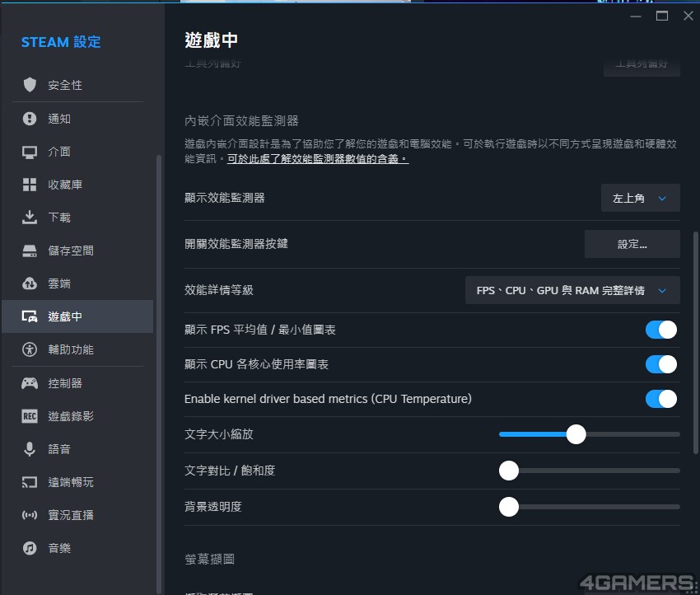Close the Steam settings window
The image size is (700, 595).
(688, 16)
